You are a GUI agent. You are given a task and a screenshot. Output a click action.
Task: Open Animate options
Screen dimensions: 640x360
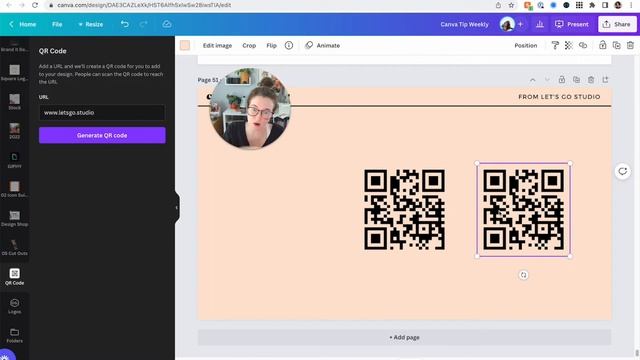[322, 45]
